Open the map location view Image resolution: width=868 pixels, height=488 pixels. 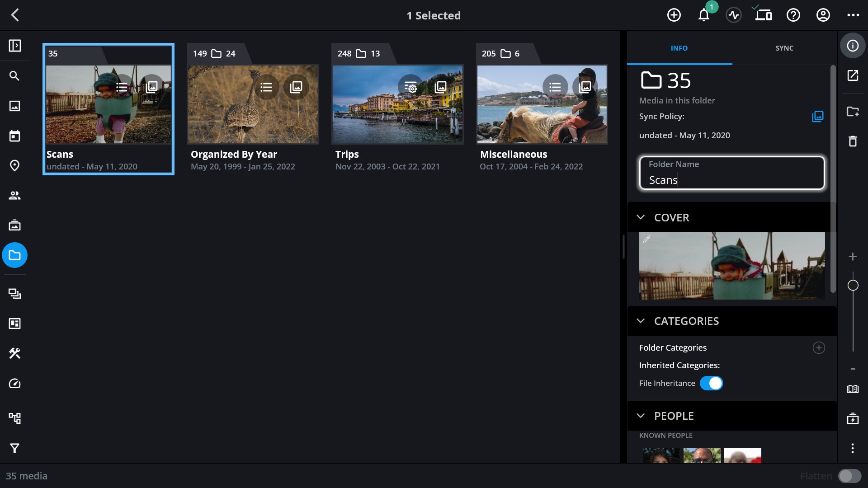[15, 165]
